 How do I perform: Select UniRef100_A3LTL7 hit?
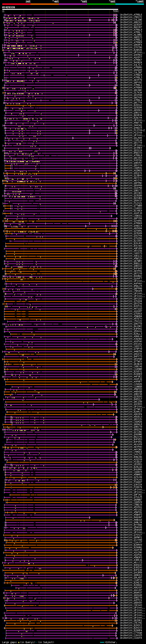tap(131, 65)
